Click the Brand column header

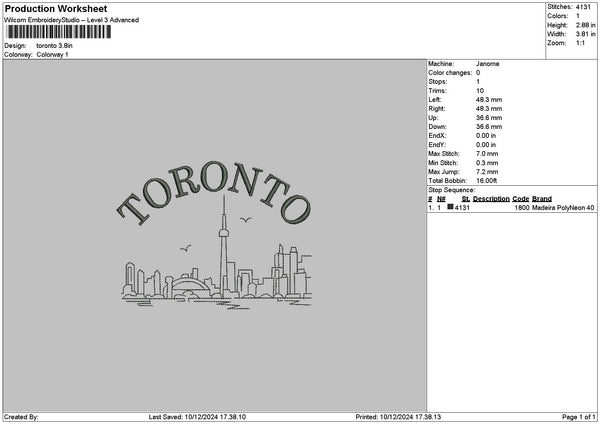(x=542, y=199)
